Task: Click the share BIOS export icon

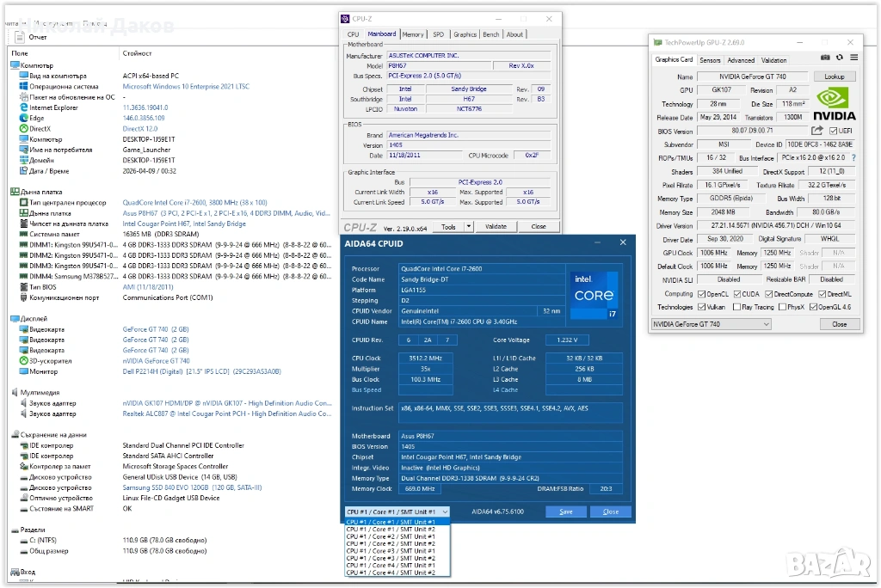Action: pos(818,131)
